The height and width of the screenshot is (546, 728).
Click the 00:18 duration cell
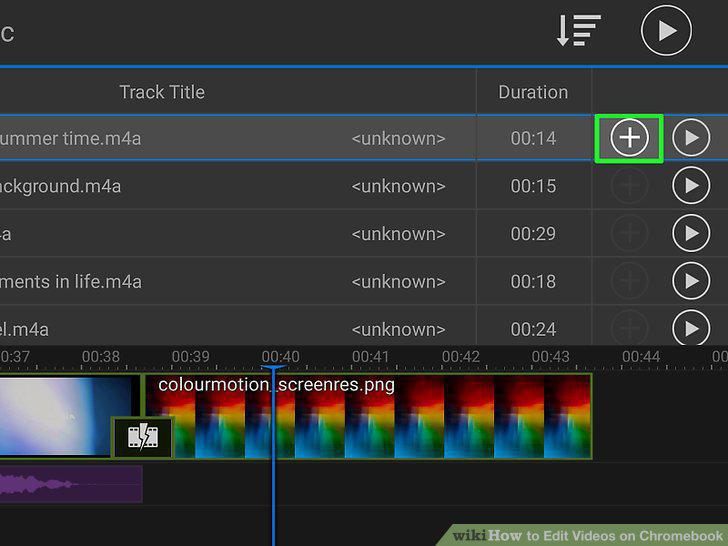533,281
